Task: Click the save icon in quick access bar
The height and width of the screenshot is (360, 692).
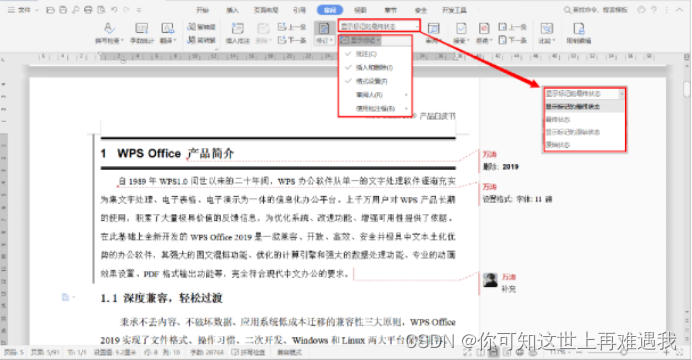Action: click(63, 10)
